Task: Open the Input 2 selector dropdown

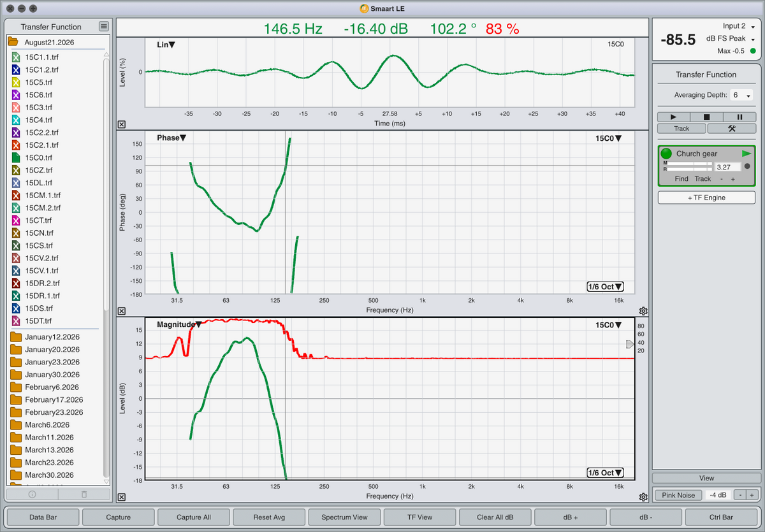Action: (x=739, y=26)
